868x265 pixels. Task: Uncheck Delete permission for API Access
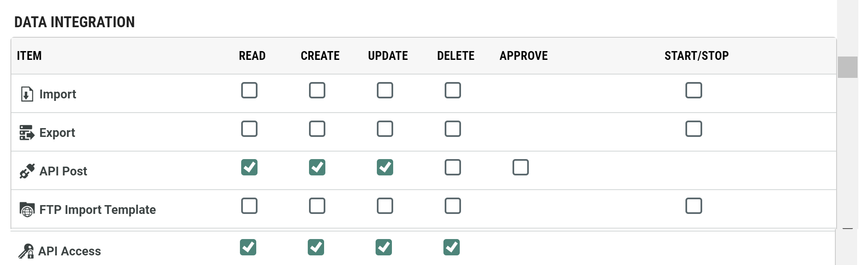(x=451, y=247)
